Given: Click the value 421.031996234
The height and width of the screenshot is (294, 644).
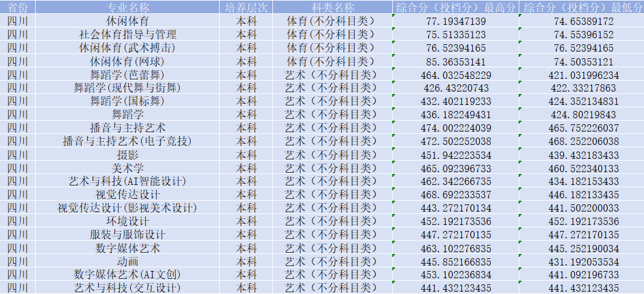Looking at the screenshot, I should [x=582, y=75].
